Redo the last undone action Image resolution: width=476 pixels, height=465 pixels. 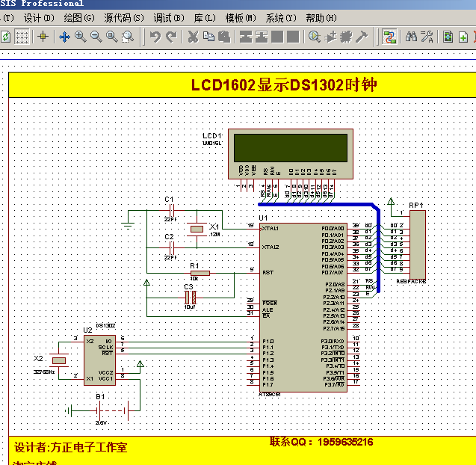171,37
